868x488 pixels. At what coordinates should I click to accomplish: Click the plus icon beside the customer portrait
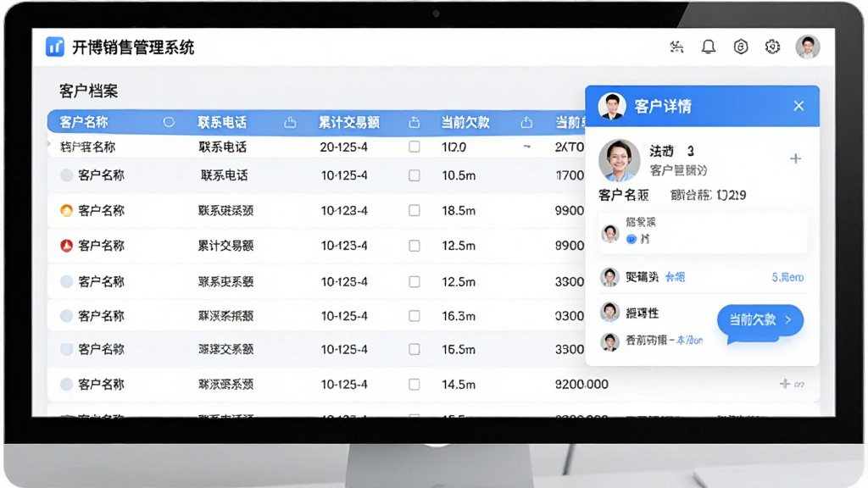795,158
